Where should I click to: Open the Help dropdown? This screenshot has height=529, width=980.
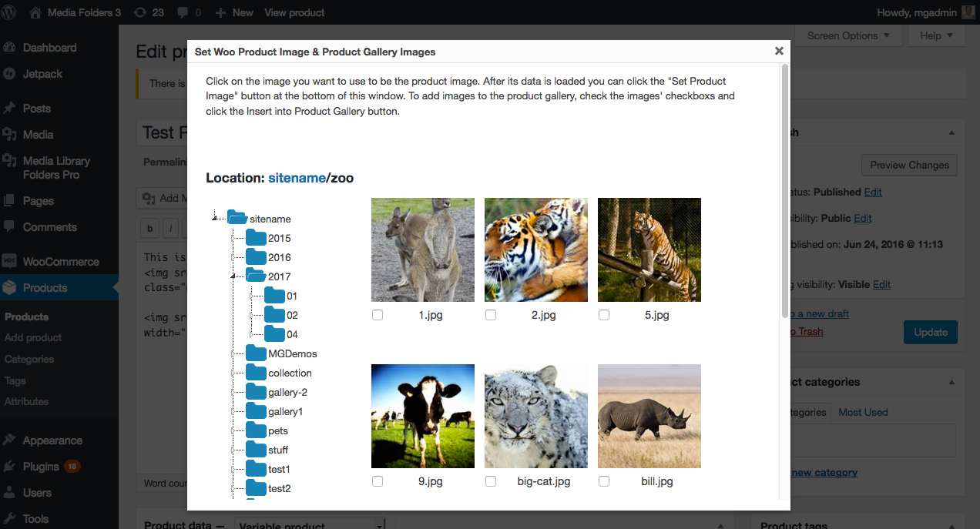pyautogui.click(x=935, y=35)
